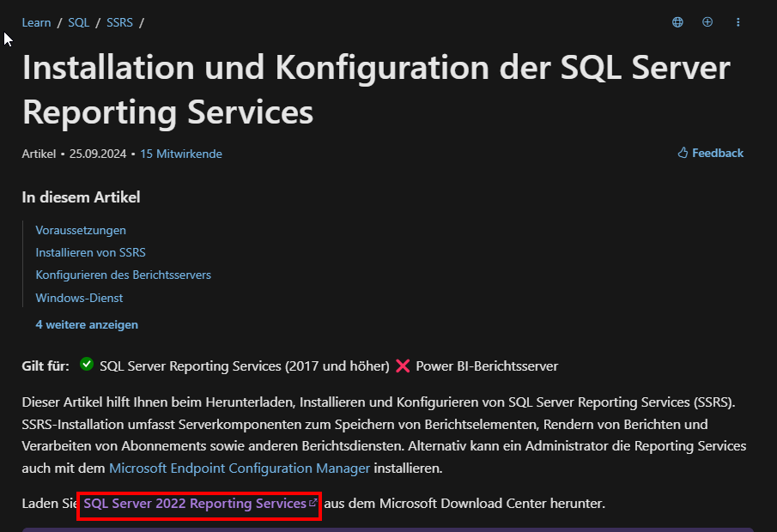
Task: Jump to Windows-Dienst section
Action: tap(79, 299)
